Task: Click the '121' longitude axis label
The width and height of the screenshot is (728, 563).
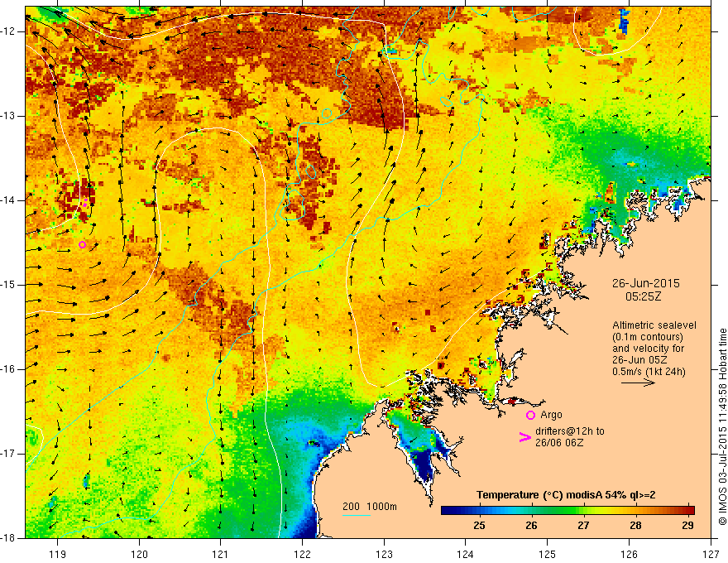Action: pos(221,554)
